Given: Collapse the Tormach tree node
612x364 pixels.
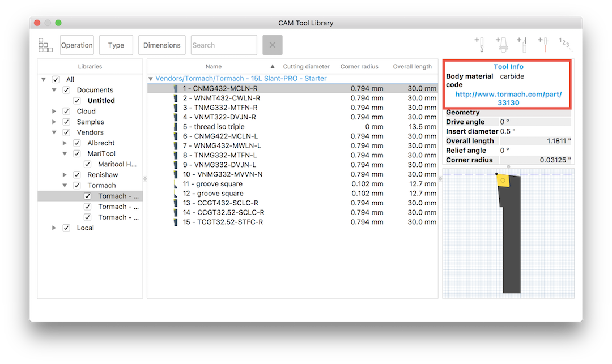Looking at the screenshot, I should click(65, 186).
